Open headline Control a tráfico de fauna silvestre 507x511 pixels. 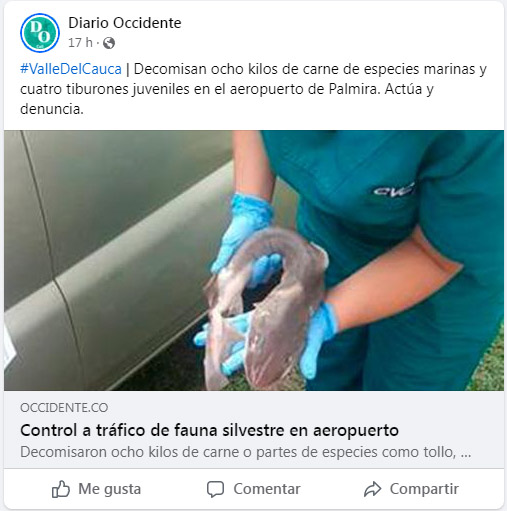(209, 430)
